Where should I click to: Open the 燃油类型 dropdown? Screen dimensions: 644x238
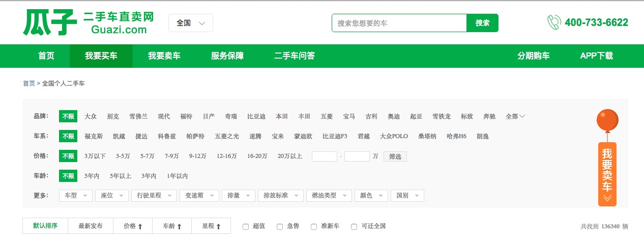tap(329, 196)
